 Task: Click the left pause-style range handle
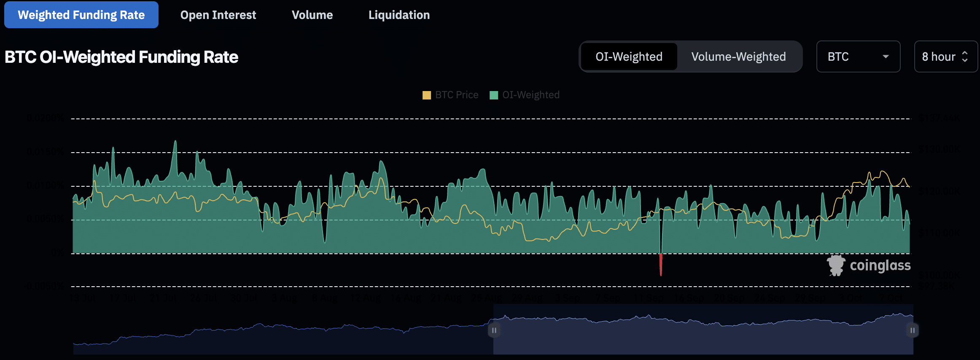[494, 330]
